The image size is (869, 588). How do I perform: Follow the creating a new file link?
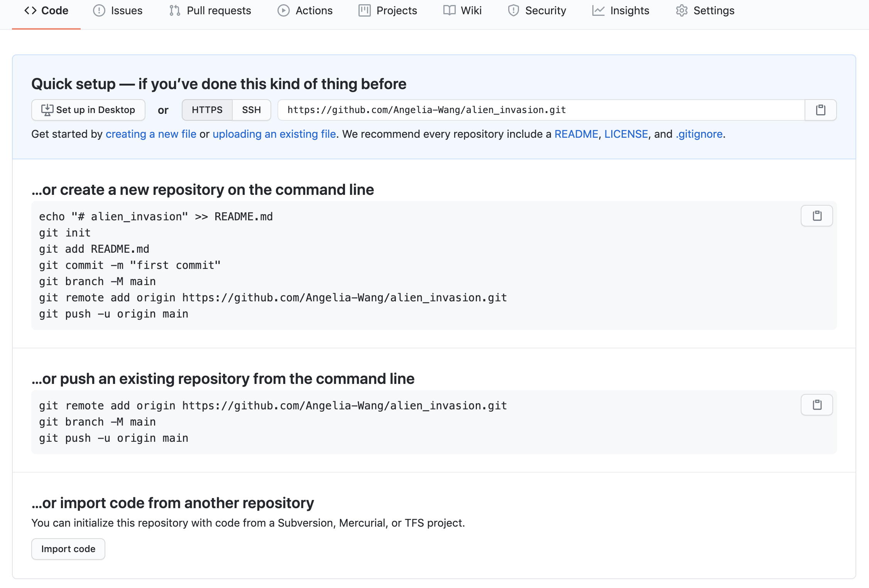click(x=151, y=134)
